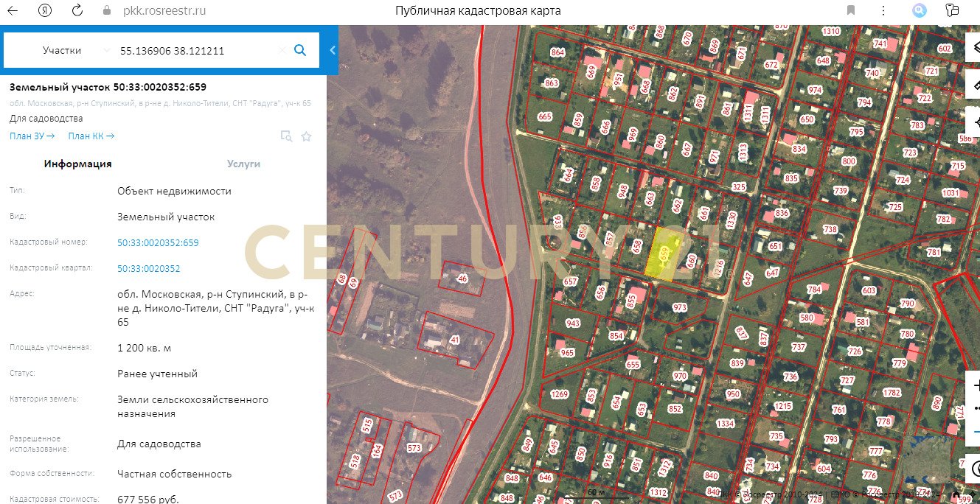This screenshot has width=980, height=504.
Task: Open the 'План КК' link
Action: (91, 136)
